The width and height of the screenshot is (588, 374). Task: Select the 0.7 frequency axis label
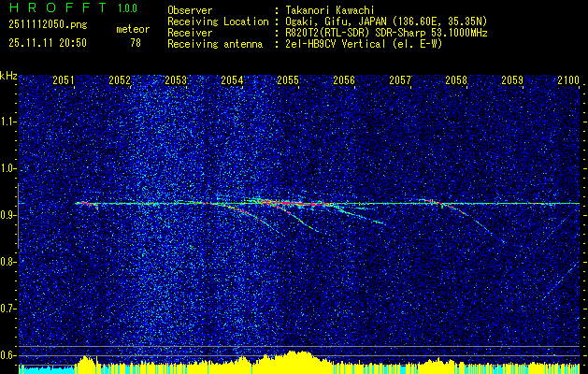(8, 309)
